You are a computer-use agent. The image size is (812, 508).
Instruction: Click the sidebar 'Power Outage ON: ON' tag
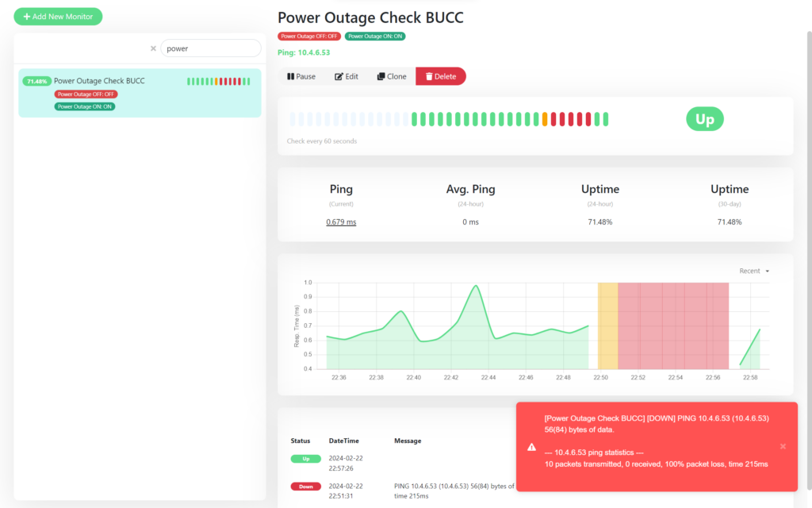click(85, 106)
